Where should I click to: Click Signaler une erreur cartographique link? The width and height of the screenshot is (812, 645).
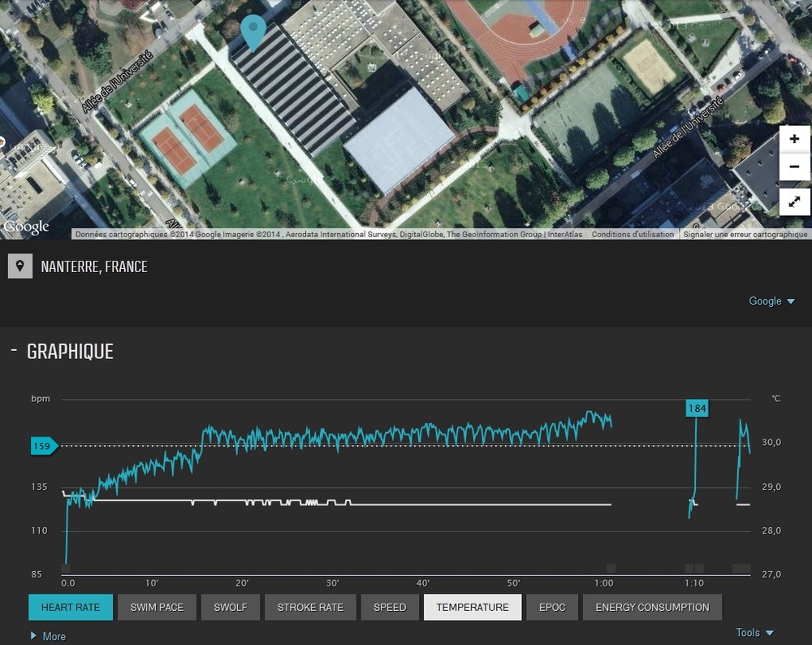tap(745, 234)
